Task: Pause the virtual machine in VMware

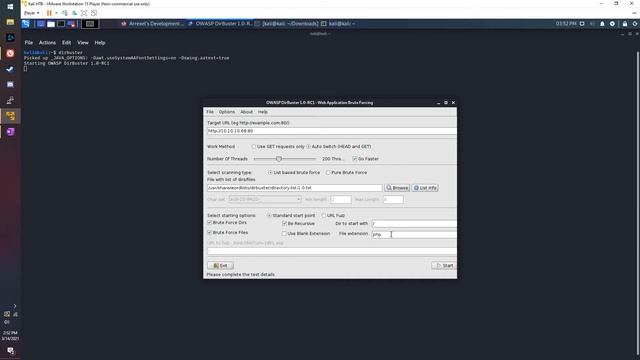Action: [x=49, y=13]
